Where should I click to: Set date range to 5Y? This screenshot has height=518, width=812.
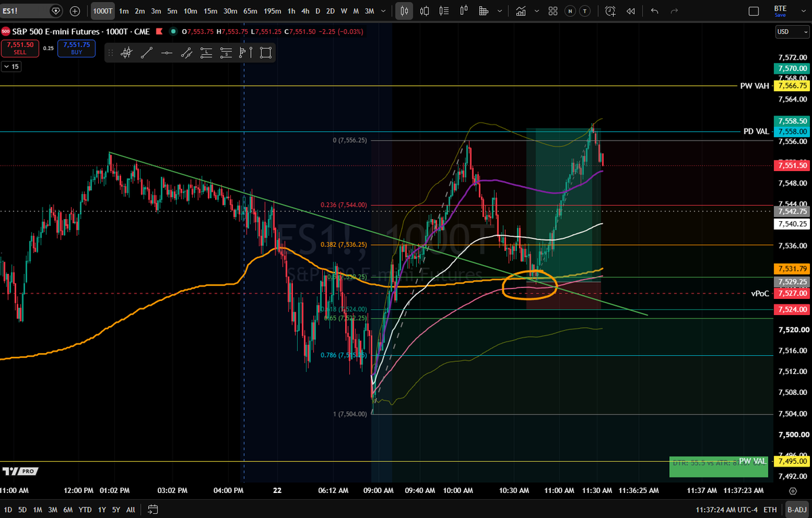coord(116,509)
